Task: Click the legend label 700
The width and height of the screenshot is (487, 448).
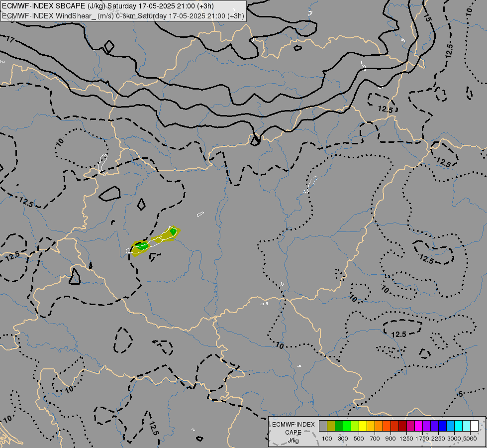Action: (375, 439)
